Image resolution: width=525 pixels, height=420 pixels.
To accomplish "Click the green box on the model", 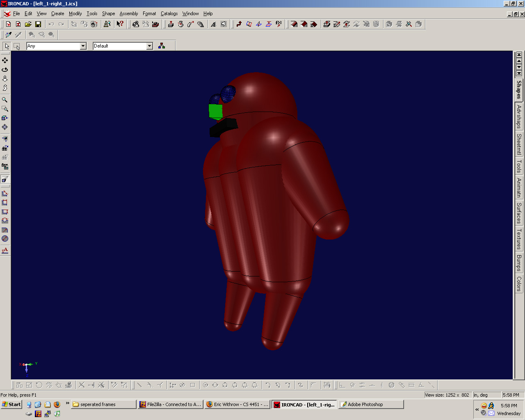I will click(216, 111).
